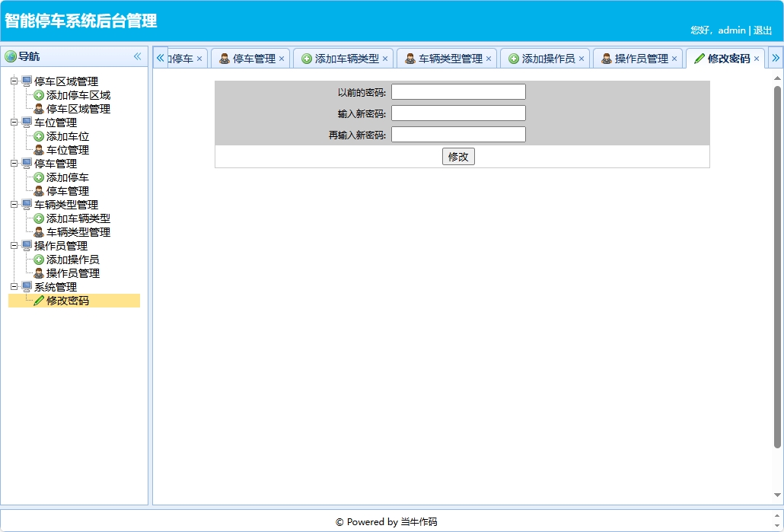
Task: Click the navigation compass icon in 导航 header
Action: pos(11,56)
